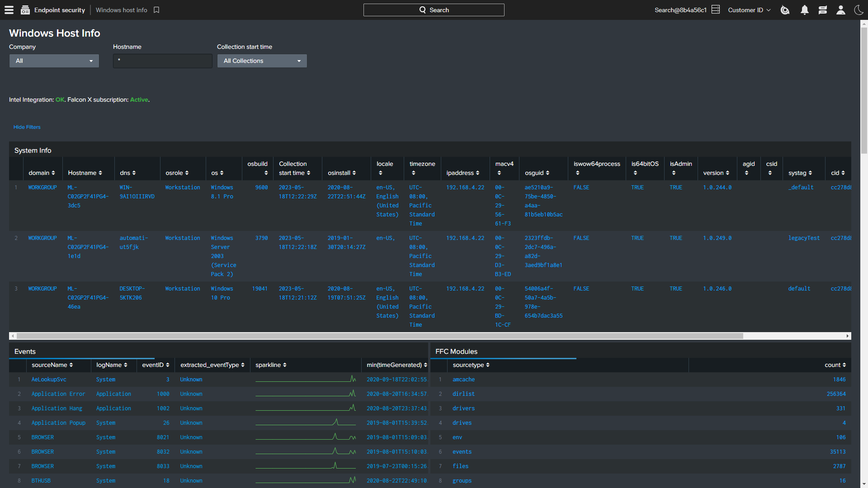Click the Hostname filter input field
The width and height of the screenshot is (868, 488).
coord(163,61)
